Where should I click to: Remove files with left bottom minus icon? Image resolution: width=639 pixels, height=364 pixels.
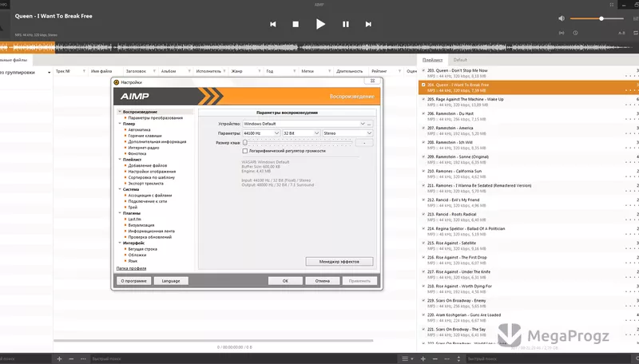[x=71, y=358]
